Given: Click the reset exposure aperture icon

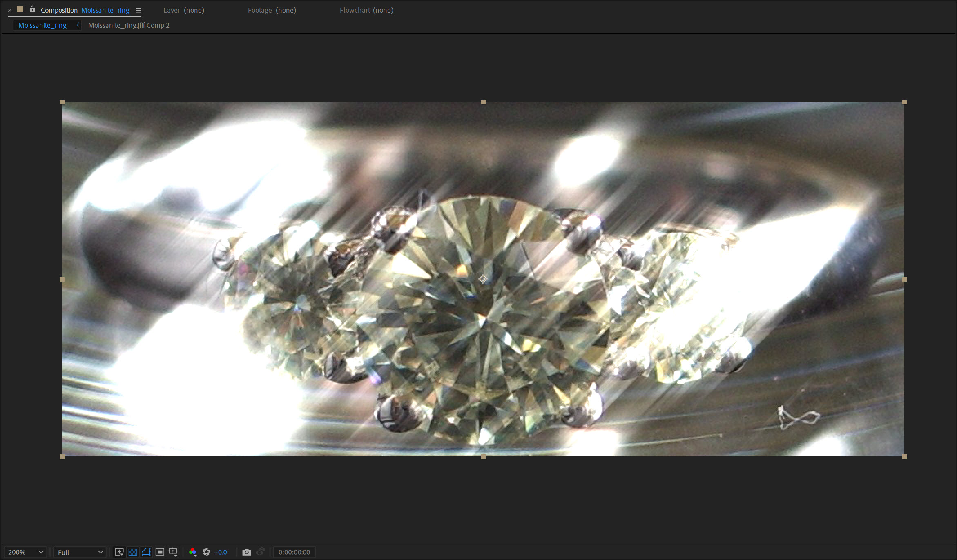Looking at the screenshot, I should (x=206, y=552).
